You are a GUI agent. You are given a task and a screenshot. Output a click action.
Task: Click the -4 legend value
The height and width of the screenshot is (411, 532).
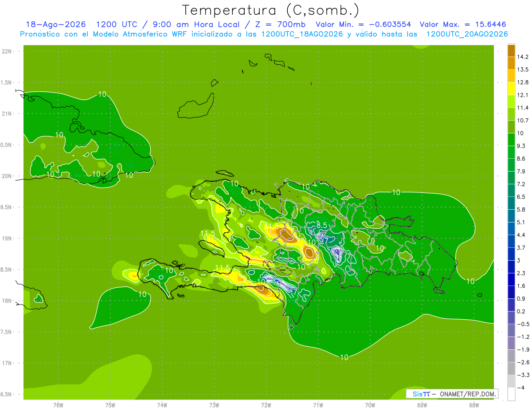[x=520, y=388]
